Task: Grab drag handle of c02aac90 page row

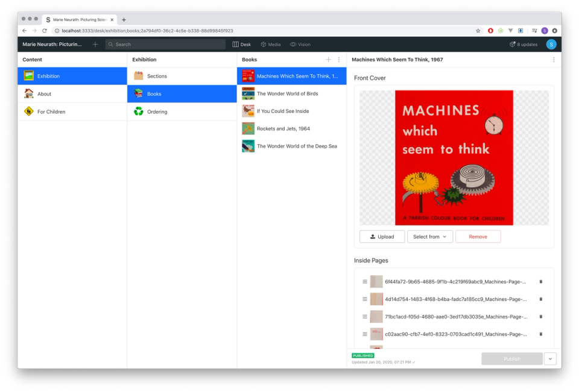Action: pos(365,334)
